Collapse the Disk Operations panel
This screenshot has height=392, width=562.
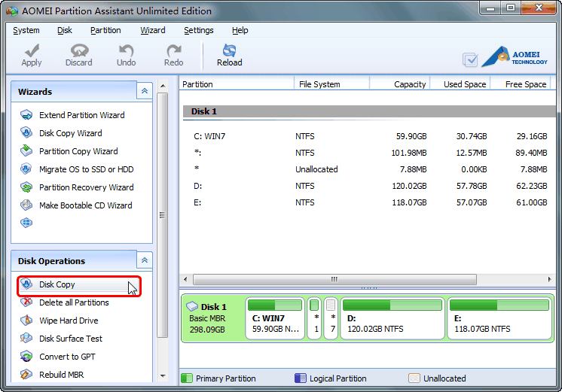tap(145, 260)
